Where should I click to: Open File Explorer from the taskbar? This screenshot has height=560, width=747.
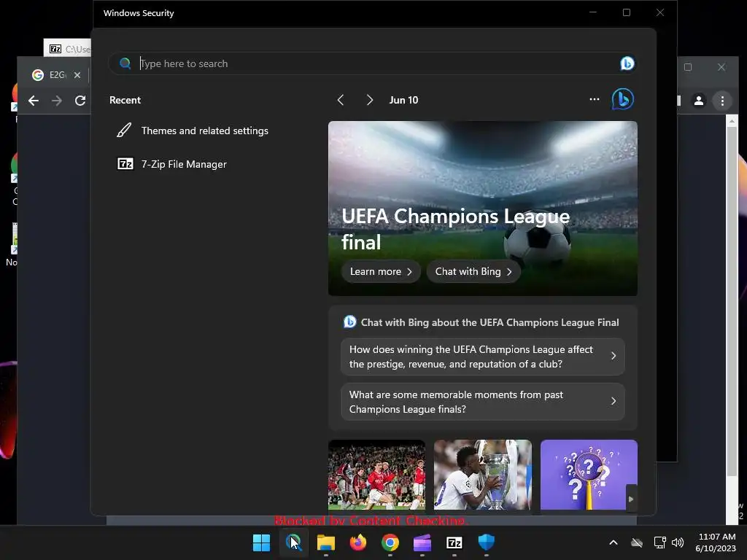point(326,542)
